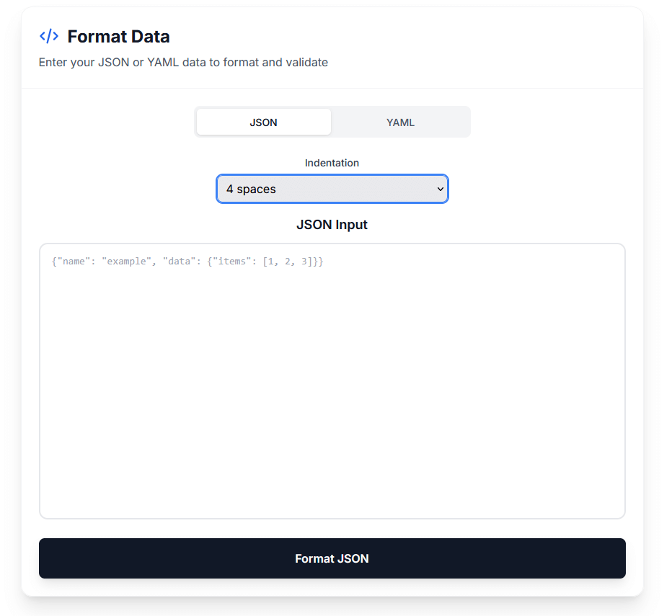Screen dimensions: 672x616
Task: Click the Indentation label
Action: pyautogui.click(x=332, y=163)
